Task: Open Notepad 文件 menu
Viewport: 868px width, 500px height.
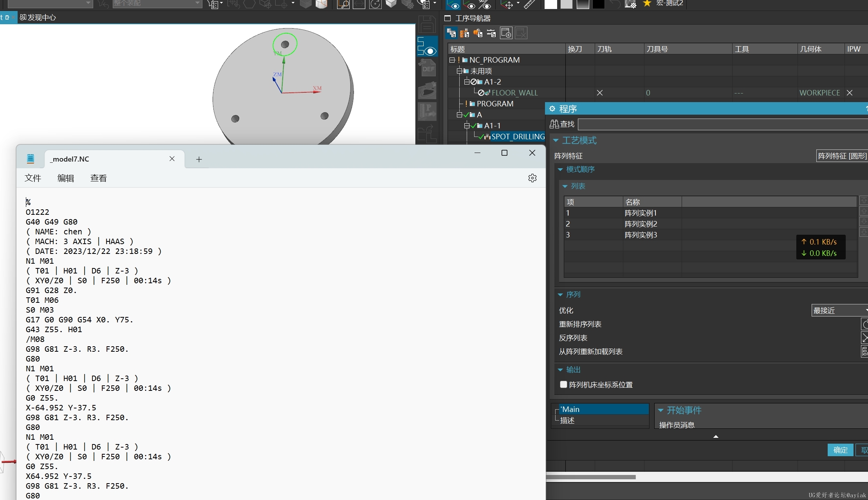Action: coord(33,178)
